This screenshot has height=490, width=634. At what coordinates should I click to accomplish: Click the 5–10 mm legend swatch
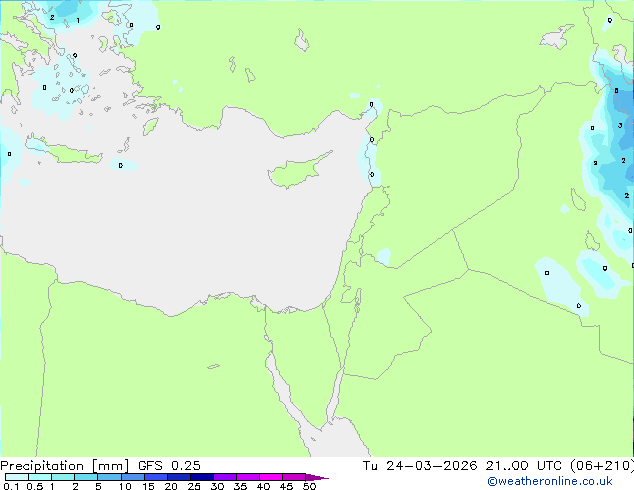pos(109,477)
